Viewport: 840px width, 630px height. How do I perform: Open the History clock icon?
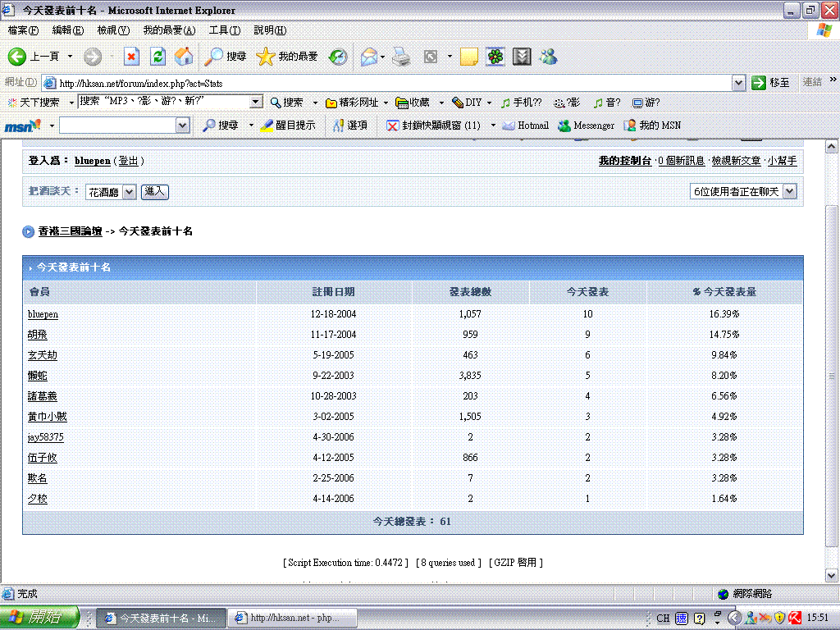[x=337, y=57]
